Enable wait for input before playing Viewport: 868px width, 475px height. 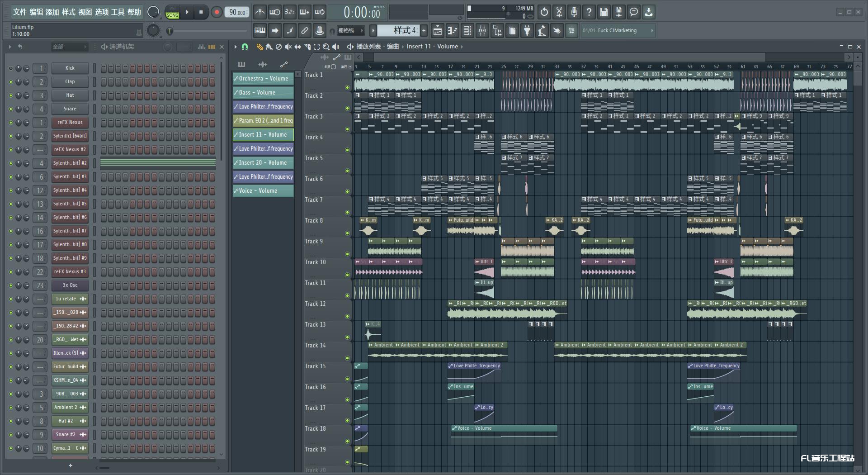coord(274,12)
